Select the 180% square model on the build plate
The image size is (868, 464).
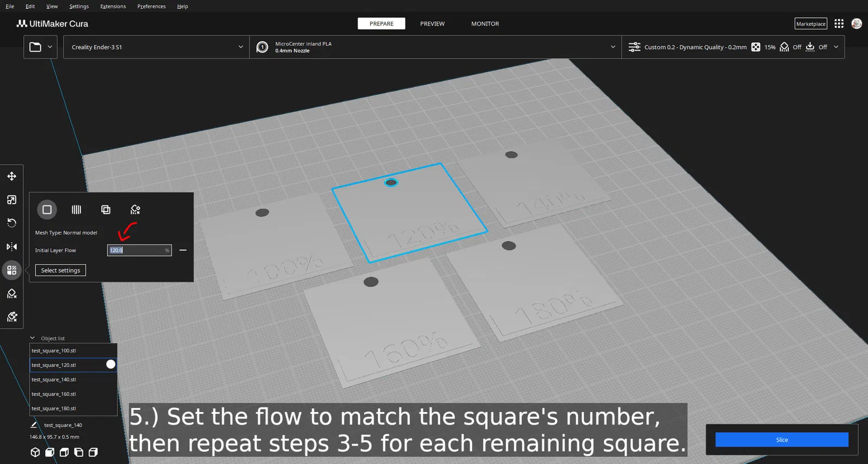tap(534, 282)
